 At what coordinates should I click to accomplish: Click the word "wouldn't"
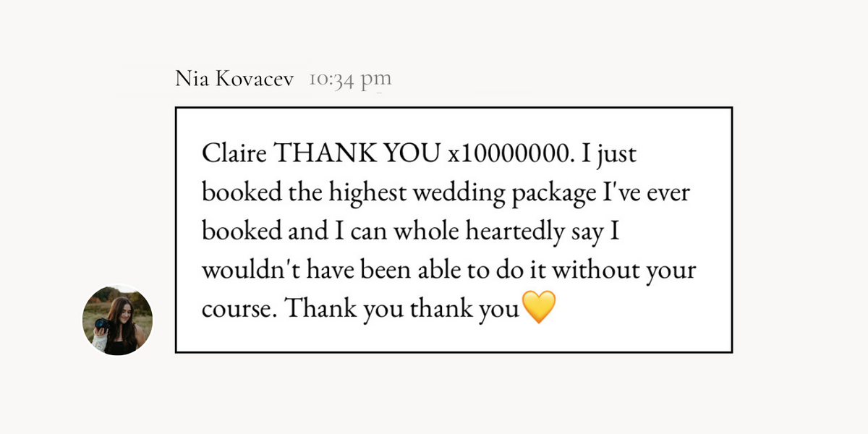click(x=247, y=271)
